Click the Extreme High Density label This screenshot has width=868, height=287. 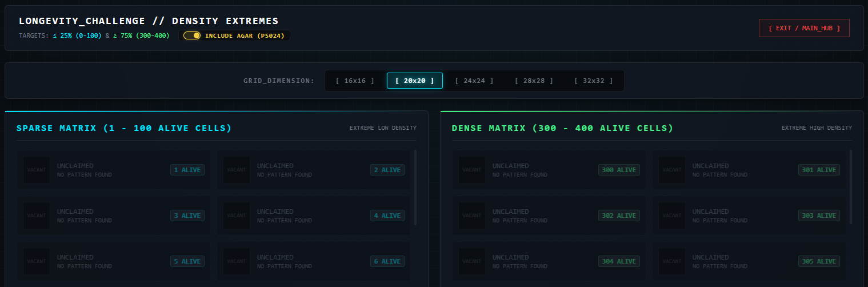point(817,128)
